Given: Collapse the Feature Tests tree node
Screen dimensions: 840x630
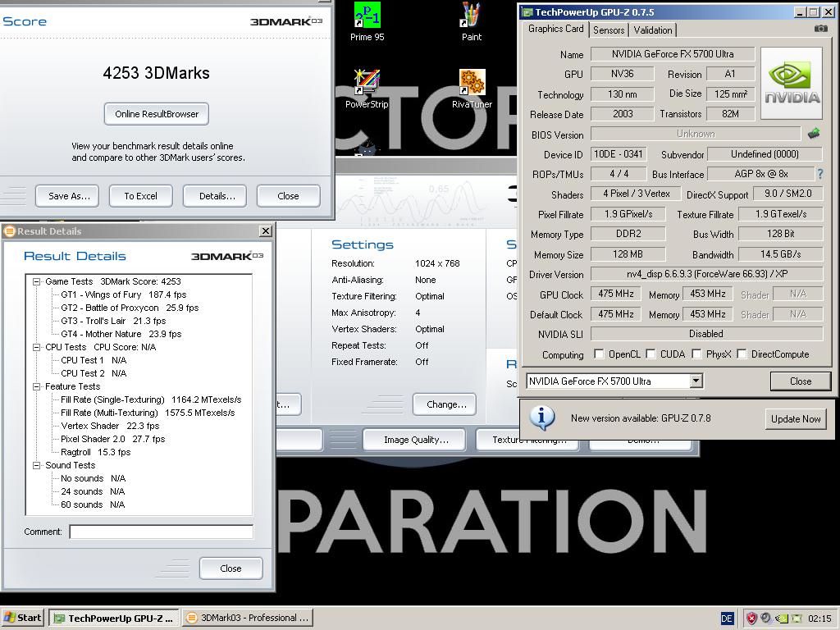Looking at the screenshot, I should (36, 386).
